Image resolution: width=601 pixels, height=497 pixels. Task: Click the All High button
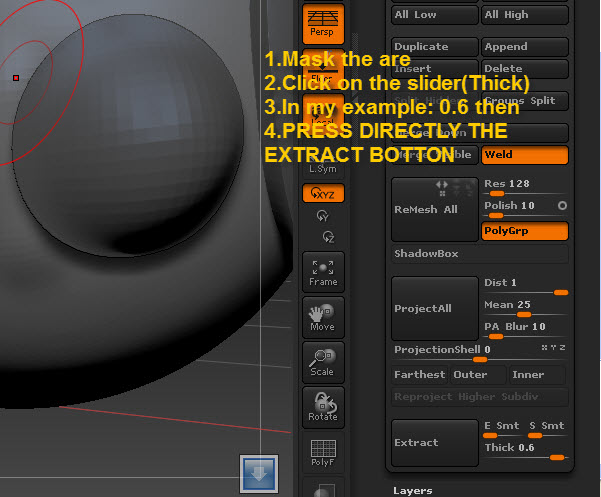[525, 15]
